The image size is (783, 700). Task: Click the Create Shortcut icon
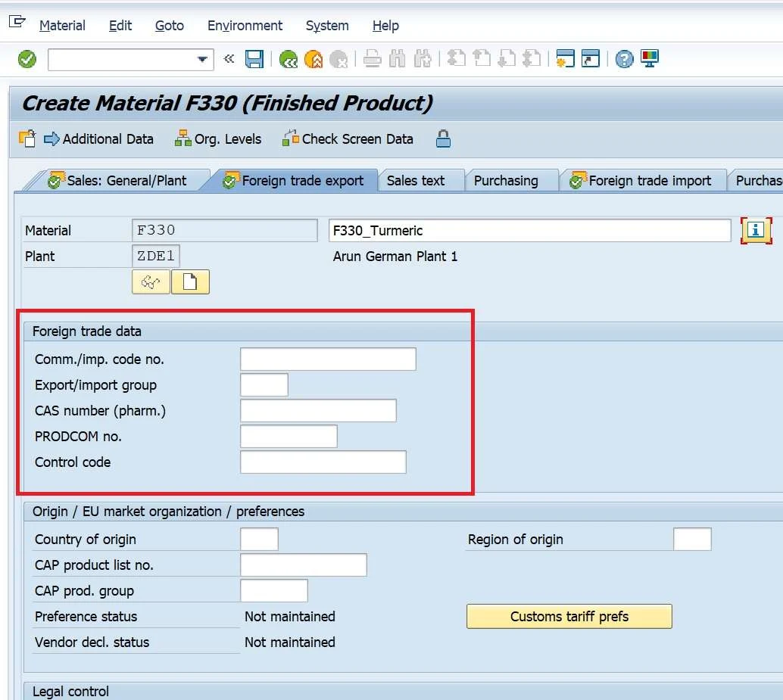coord(590,59)
